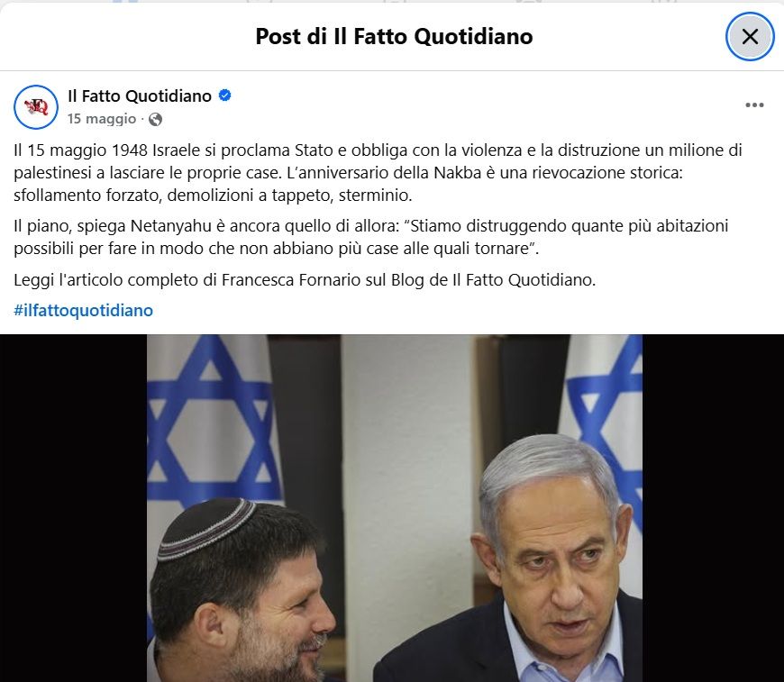Screen dimensions: 784x682
Task: Click the Il Fatto Quotidiano profile avatar
Action: 36,107
